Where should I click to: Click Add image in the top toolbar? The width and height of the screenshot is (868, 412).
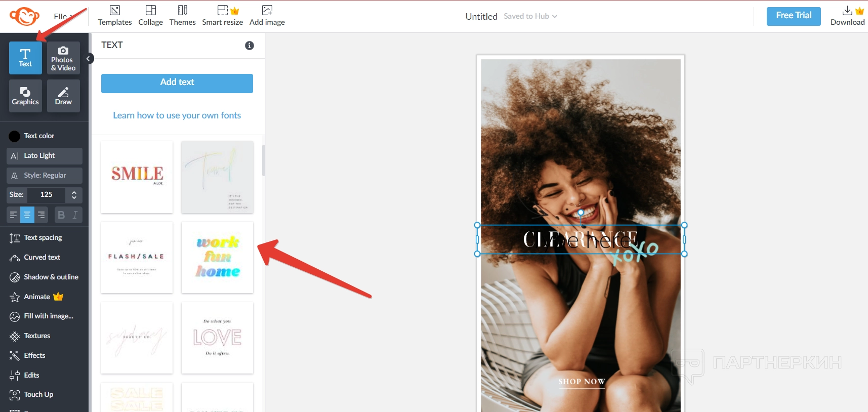[267, 16]
